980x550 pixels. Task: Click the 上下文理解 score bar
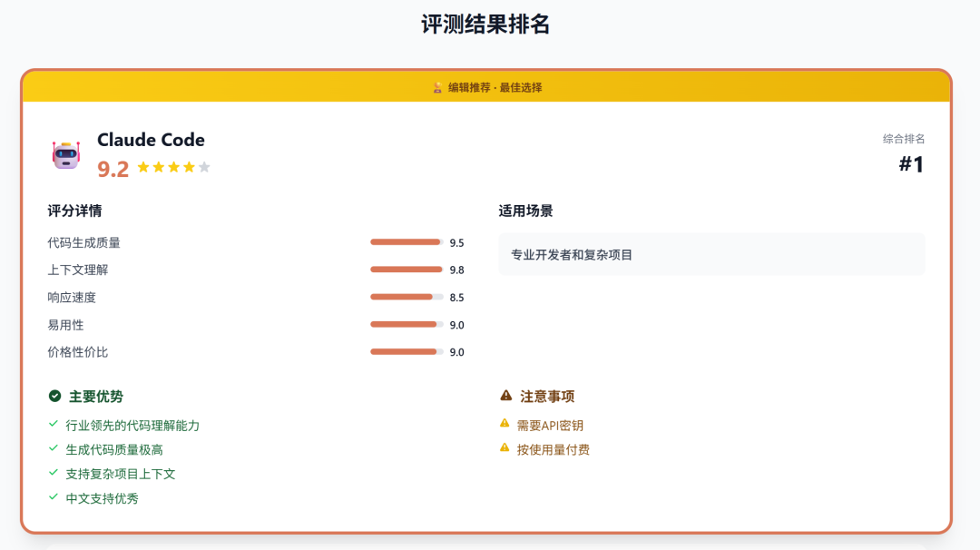pyautogui.click(x=407, y=270)
